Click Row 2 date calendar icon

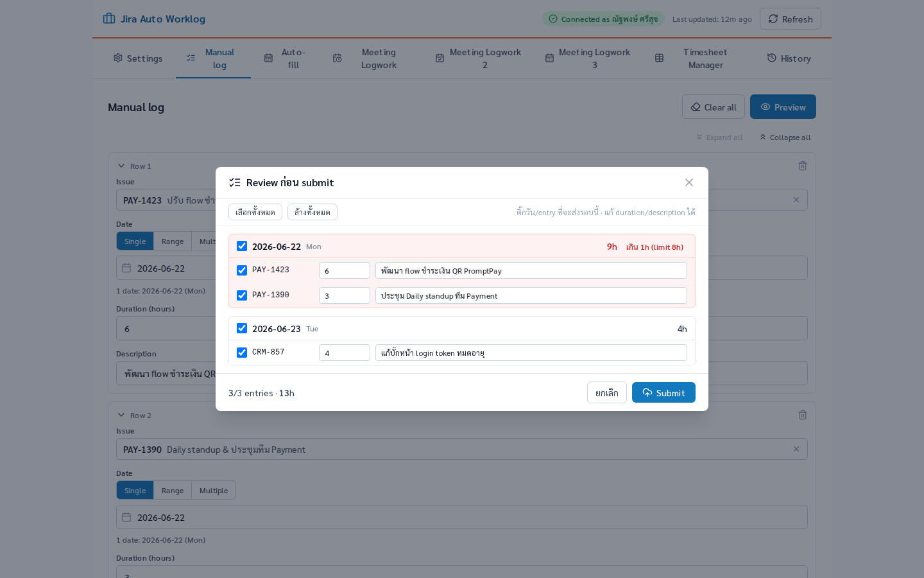[x=126, y=517]
